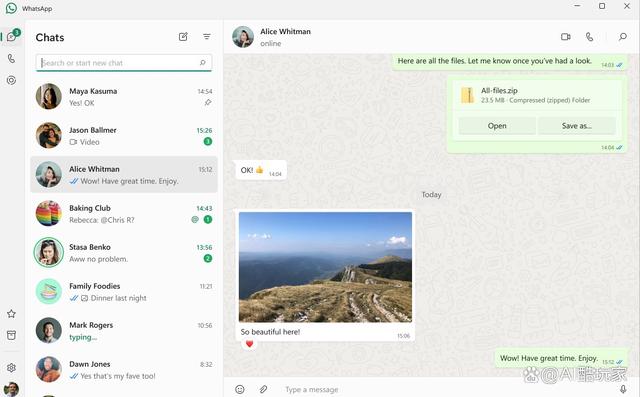Click 'Wow! Have great time. Enjoy.' sent message
Screen dimensions: 640x397
tap(561, 358)
